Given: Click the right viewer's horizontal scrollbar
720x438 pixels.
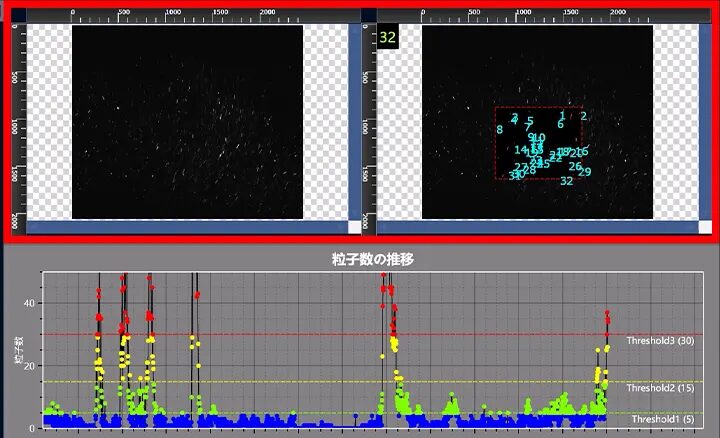Looking at the screenshot, I should pyautogui.click(x=538, y=227).
